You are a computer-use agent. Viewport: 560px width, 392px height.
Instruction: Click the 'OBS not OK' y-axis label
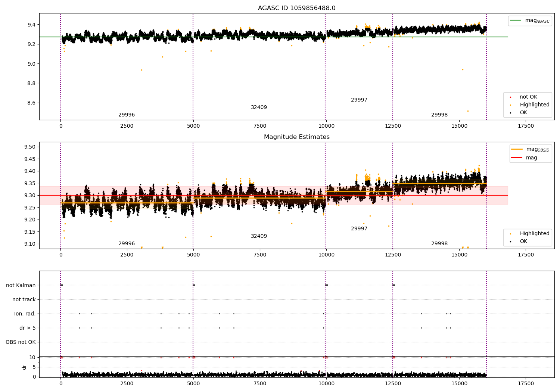click(21, 342)
